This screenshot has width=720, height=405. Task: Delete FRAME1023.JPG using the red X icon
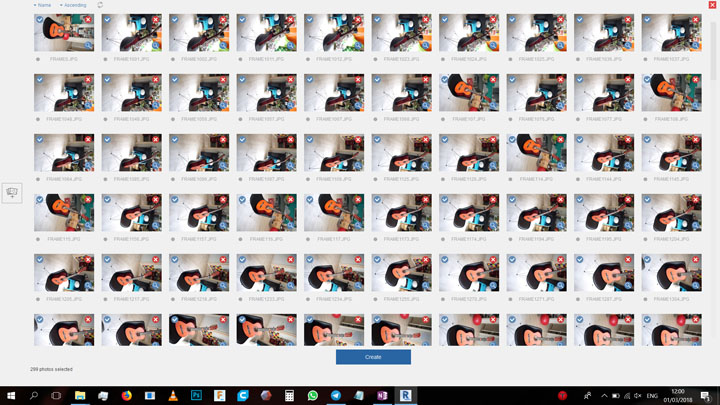point(426,20)
